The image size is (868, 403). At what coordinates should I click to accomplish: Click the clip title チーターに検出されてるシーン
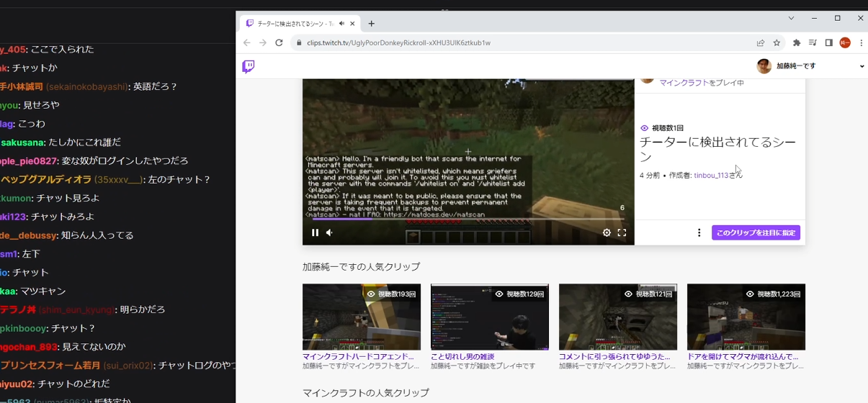(x=717, y=149)
